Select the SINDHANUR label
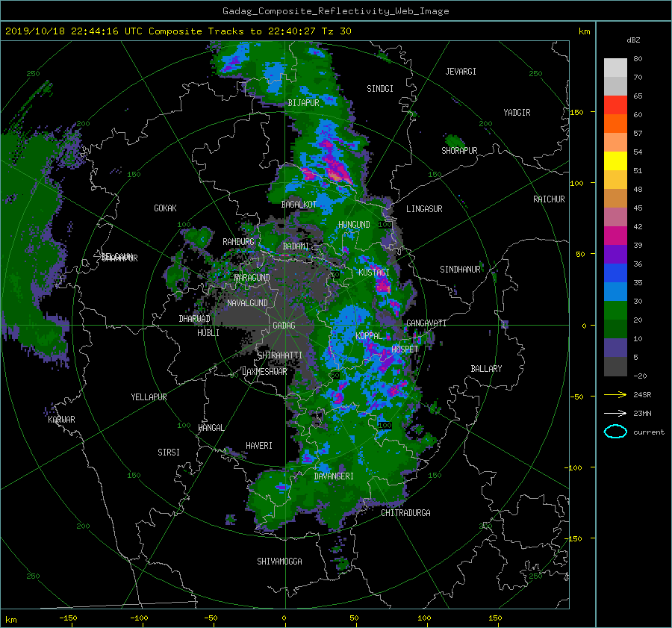This screenshot has height=628, width=672. pyautogui.click(x=460, y=270)
